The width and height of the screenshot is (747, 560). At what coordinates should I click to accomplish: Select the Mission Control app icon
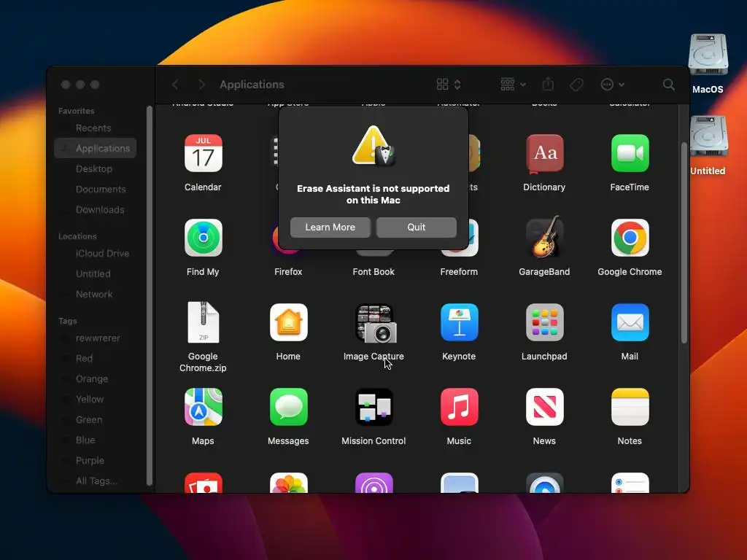click(x=374, y=407)
